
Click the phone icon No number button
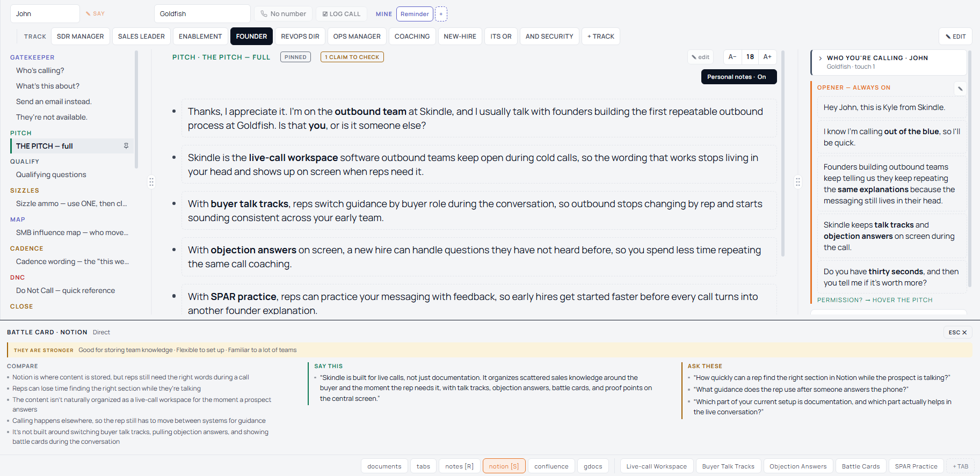283,14
